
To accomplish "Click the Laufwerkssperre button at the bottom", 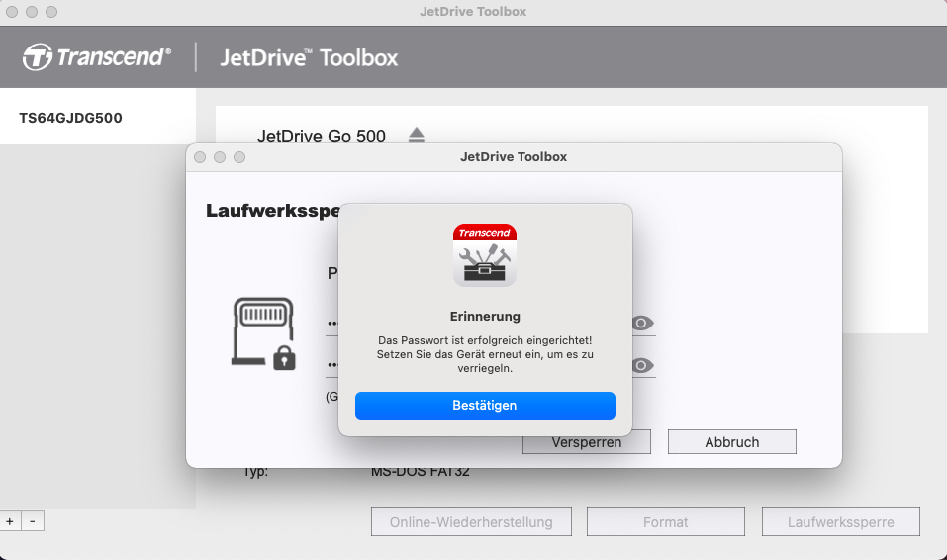I will pos(841,522).
